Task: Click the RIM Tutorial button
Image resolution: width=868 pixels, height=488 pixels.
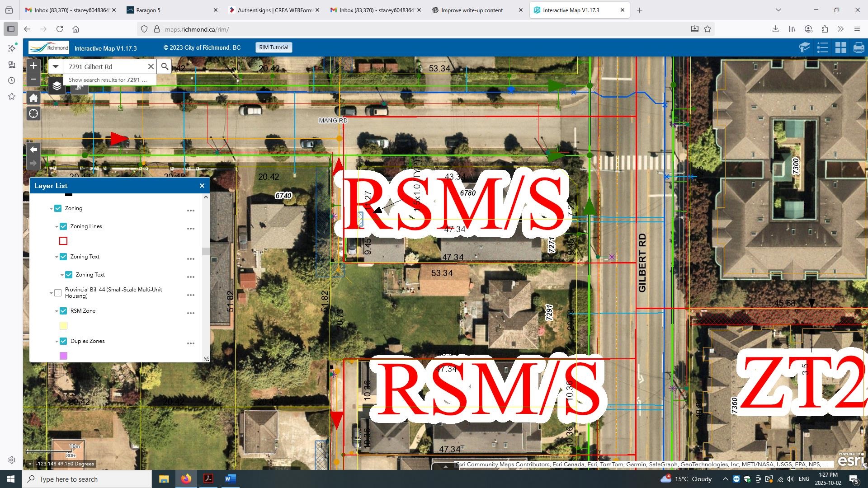Action: 274,47
